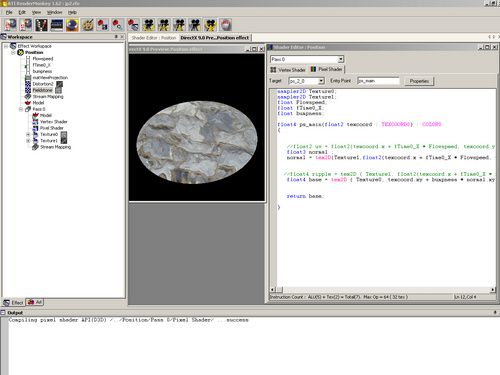Screen dimensions: 500x375
Task: Click the Instruction Count status bar text
Action: (x=339, y=297)
